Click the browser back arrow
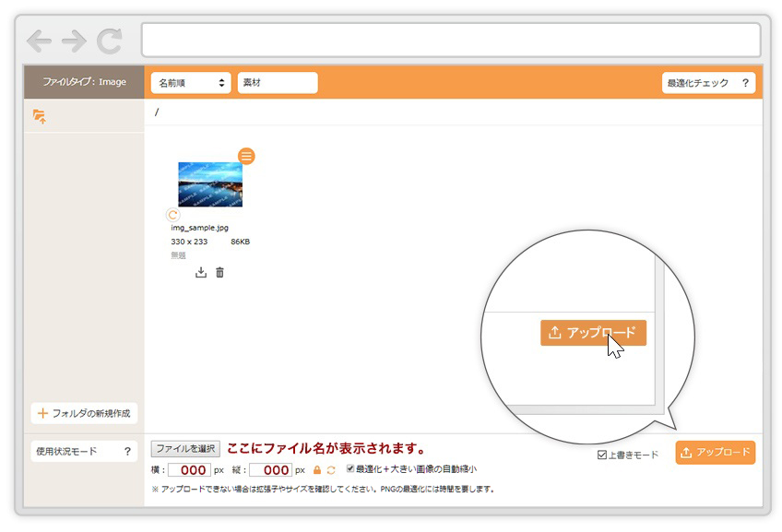This screenshot has width=782, height=532. point(40,41)
